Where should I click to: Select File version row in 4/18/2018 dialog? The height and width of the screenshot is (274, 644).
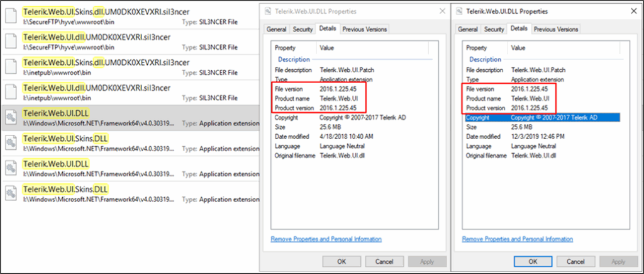tap(351, 89)
